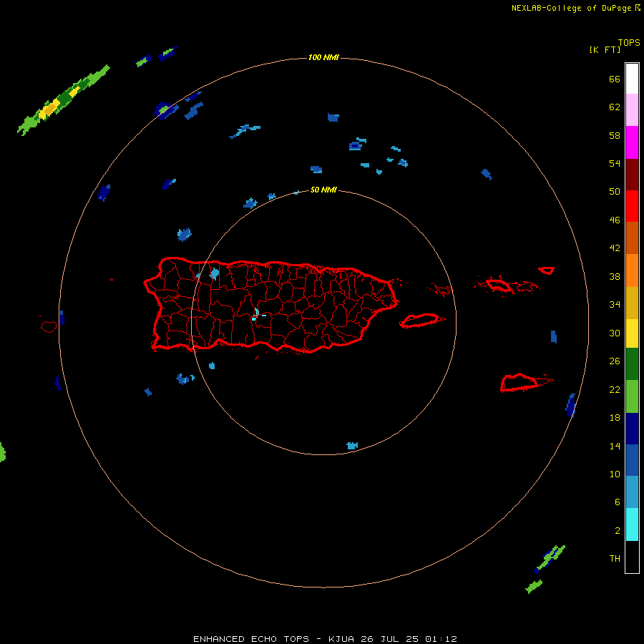Click the 34 legend value
The image size is (644, 644).
pos(615,304)
